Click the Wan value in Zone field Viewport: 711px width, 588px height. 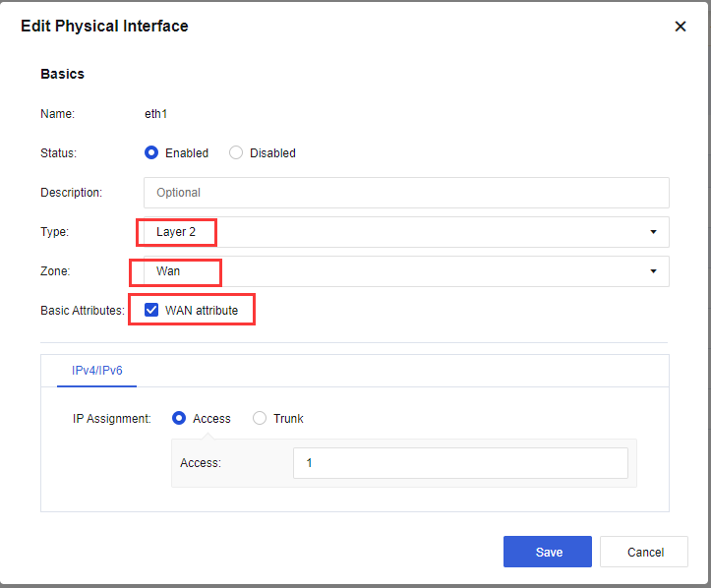click(168, 271)
